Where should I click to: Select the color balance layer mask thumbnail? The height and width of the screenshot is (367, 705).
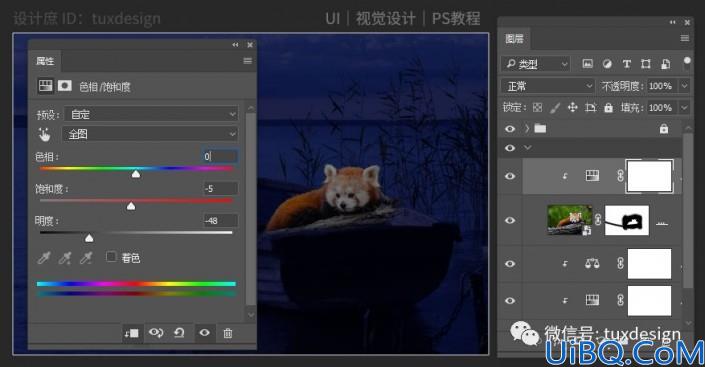click(649, 264)
